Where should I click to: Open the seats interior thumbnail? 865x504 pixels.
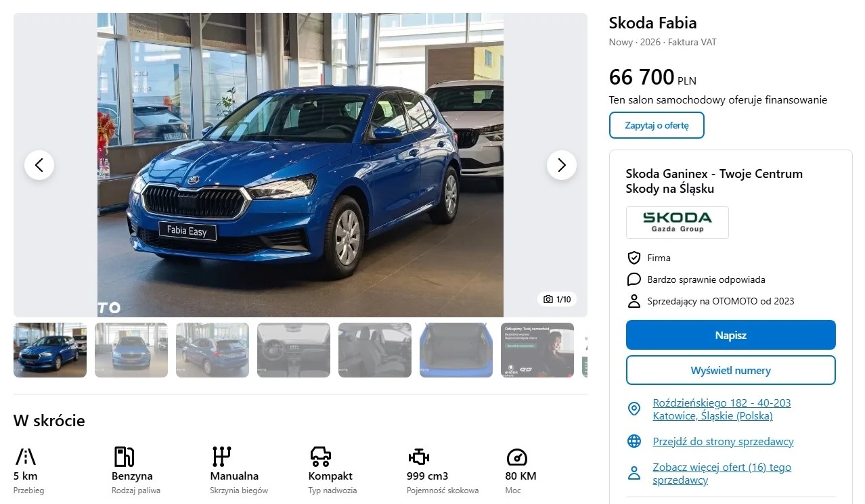(375, 350)
